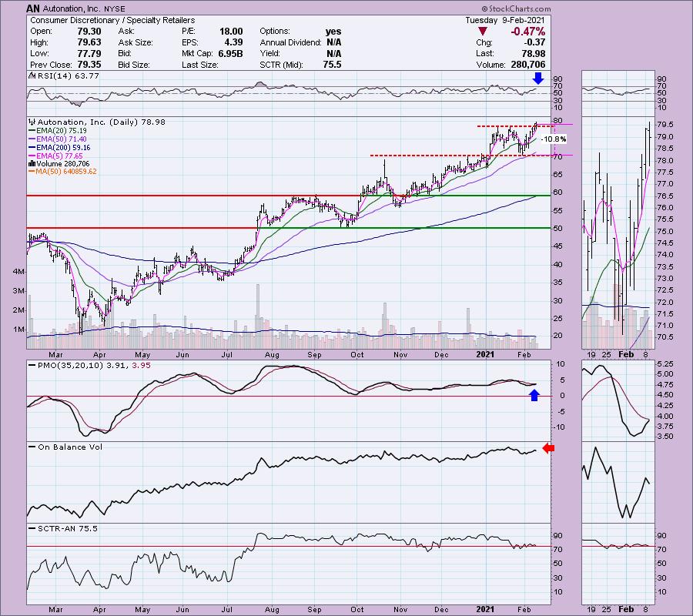Screen dimensions: 693x616
Task: Click the volume bars icon in the legend
Action: click(32, 164)
